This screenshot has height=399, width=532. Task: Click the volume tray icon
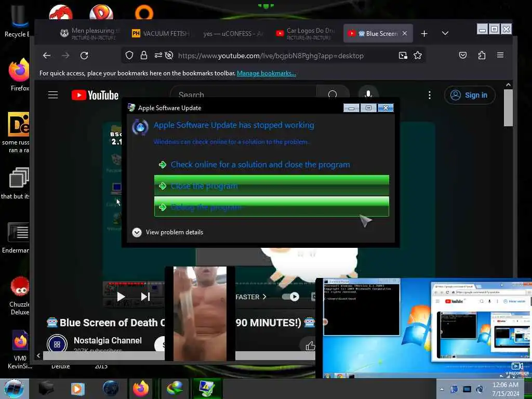point(480,389)
